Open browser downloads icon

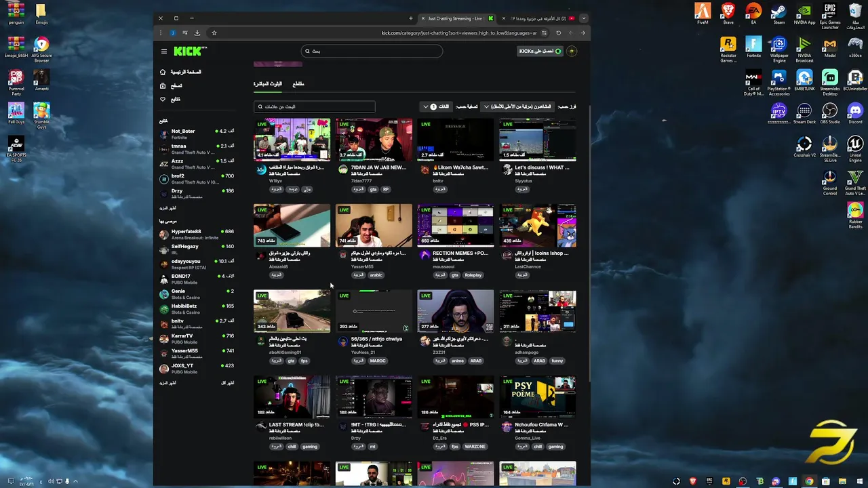(197, 33)
